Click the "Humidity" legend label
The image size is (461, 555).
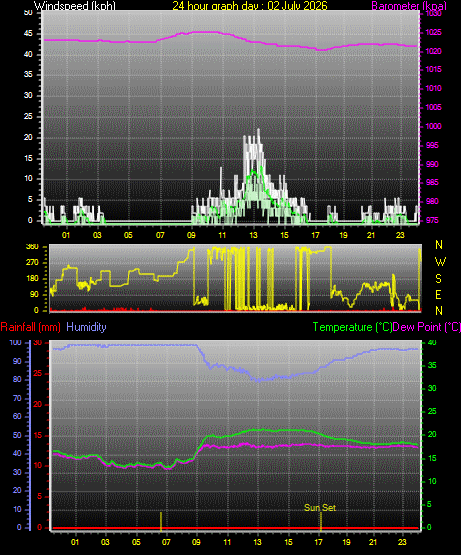click(86, 327)
